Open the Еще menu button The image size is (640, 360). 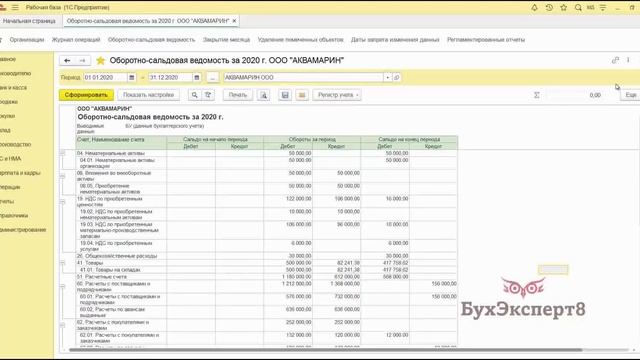coord(630,95)
